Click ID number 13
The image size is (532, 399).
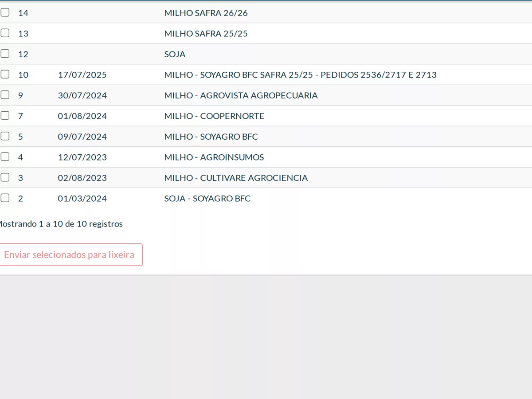point(23,33)
